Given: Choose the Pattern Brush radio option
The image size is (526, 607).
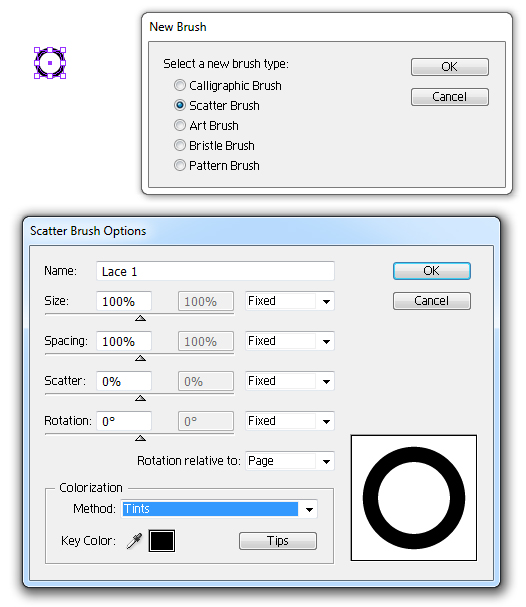Looking at the screenshot, I should [x=180, y=166].
